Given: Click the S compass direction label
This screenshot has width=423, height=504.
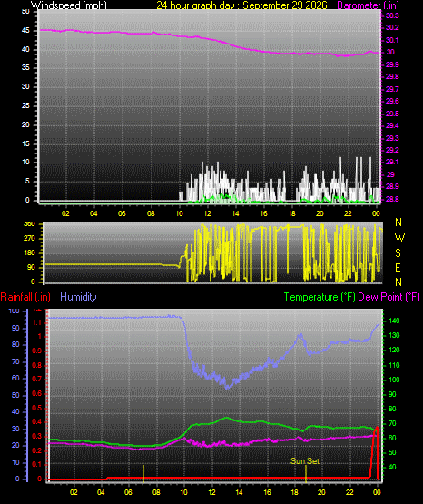Looking at the screenshot, I should [x=398, y=253].
